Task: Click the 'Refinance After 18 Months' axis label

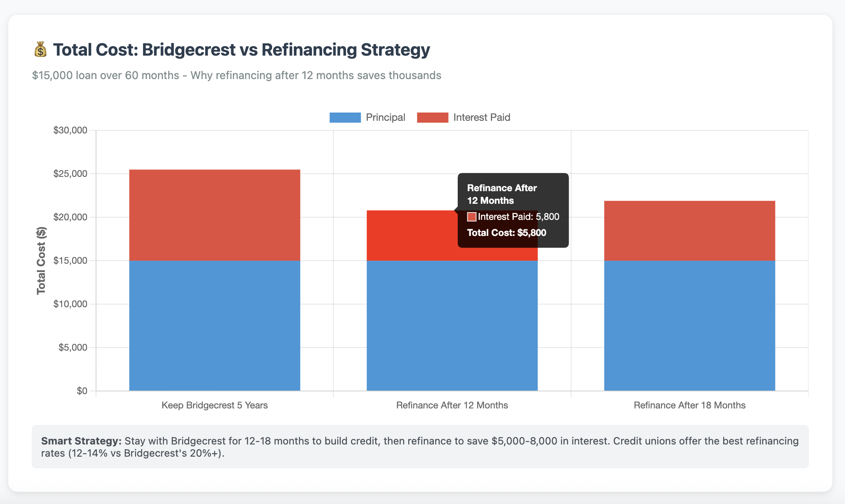Action: click(689, 405)
